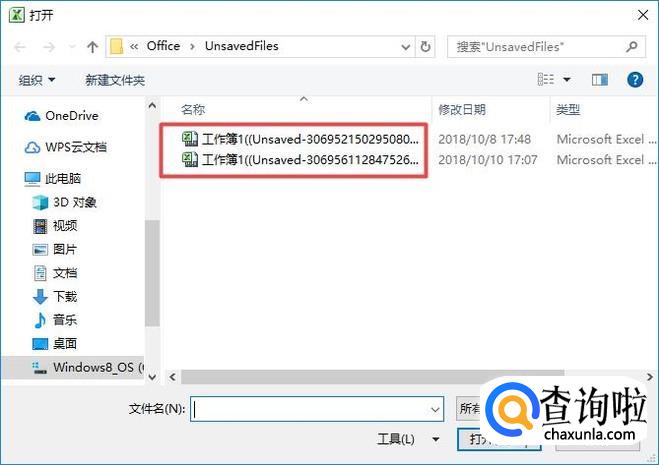659x465 pixels.
Task: Go up one folder level with up arrow
Action: pos(92,47)
